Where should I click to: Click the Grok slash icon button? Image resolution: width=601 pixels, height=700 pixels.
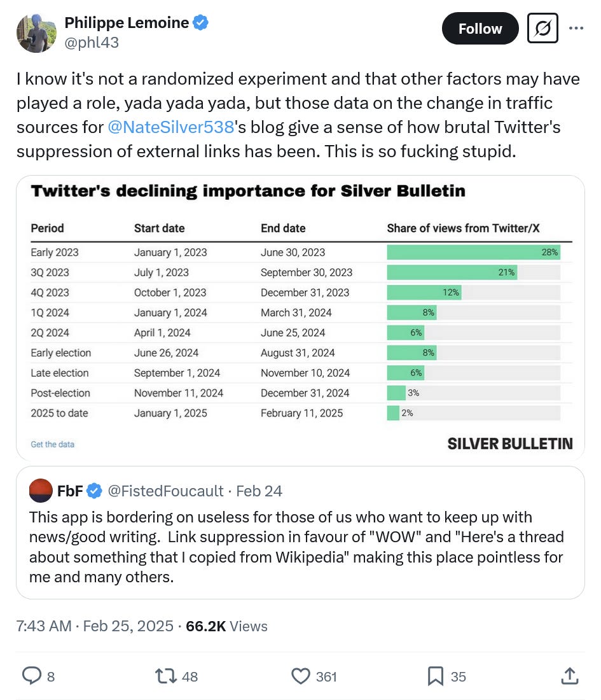(x=542, y=28)
